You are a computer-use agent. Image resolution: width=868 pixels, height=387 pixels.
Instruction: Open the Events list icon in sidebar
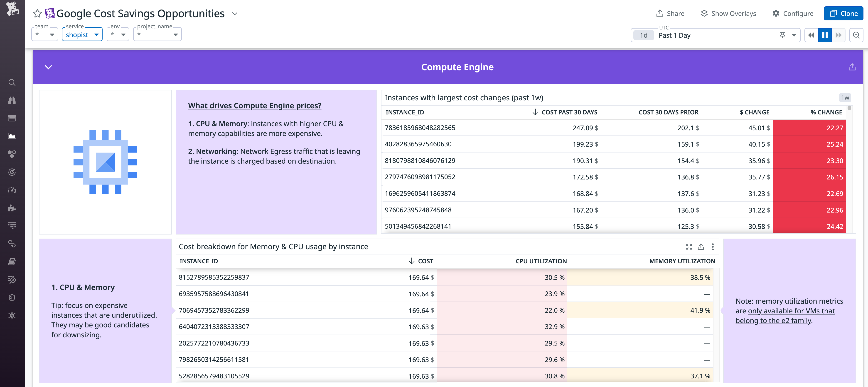coord(12,118)
